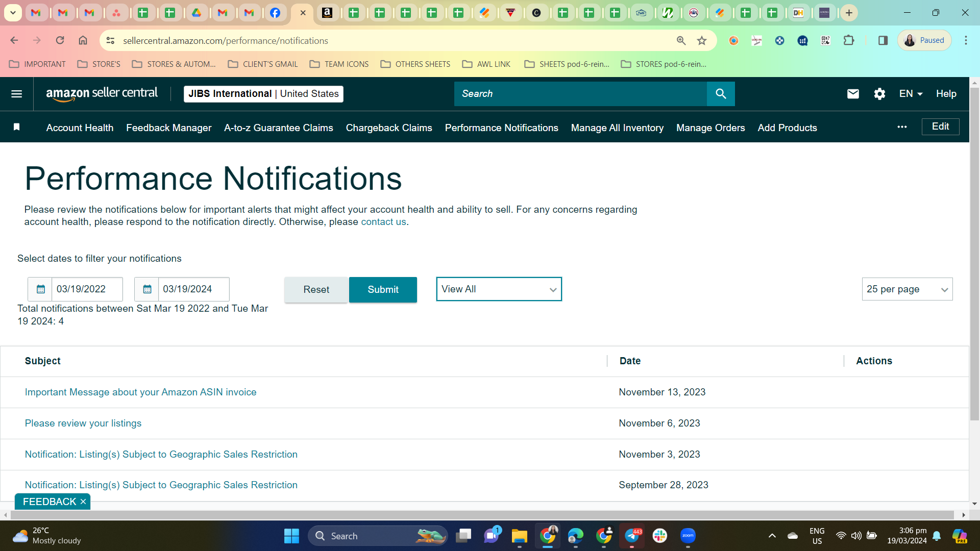Click the Amazon Seller Central logo
The width and height of the screenshot is (980, 551).
(102, 94)
